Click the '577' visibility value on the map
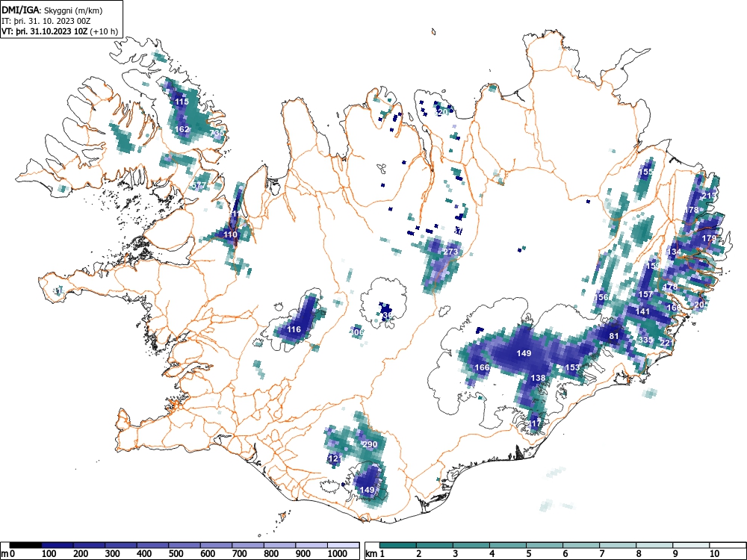747x560 pixels. click(200, 185)
